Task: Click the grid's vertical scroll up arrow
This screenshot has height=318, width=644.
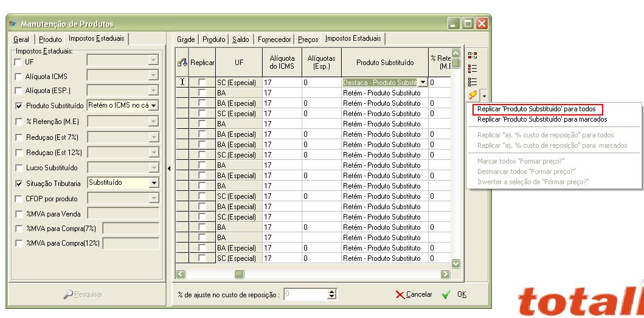Action: click(456, 54)
